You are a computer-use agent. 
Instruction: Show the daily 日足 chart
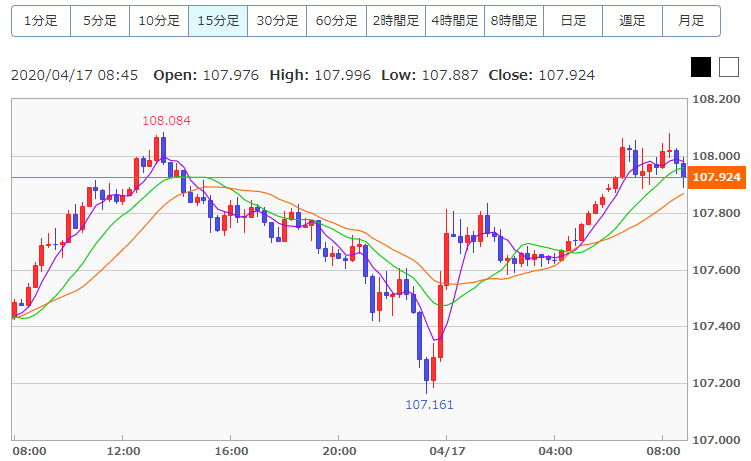coord(573,21)
